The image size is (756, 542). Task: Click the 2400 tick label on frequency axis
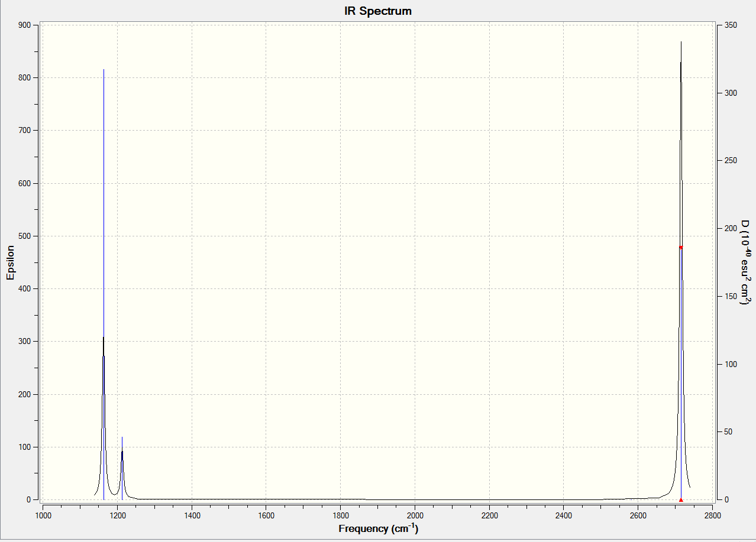click(x=564, y=515)
